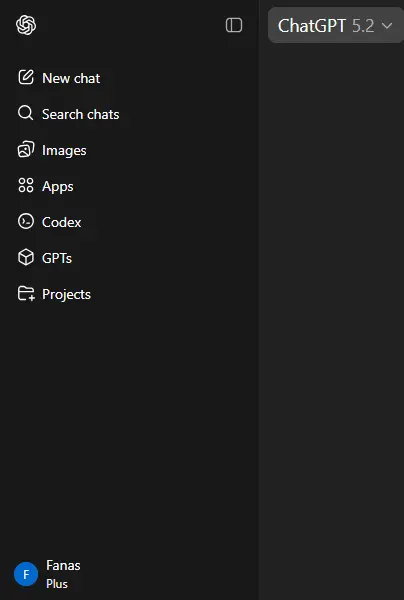Start a conversation via New chat label

(71, 78)
